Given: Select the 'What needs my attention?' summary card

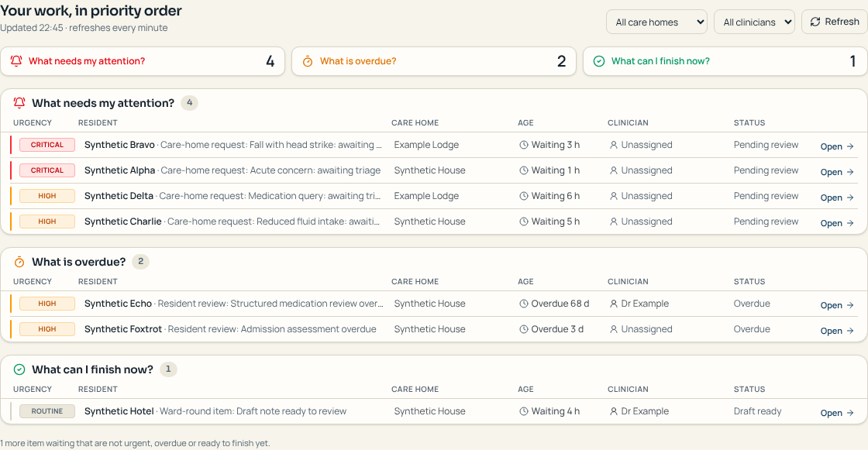Looking at the screenshot, I should click(143, 61).
